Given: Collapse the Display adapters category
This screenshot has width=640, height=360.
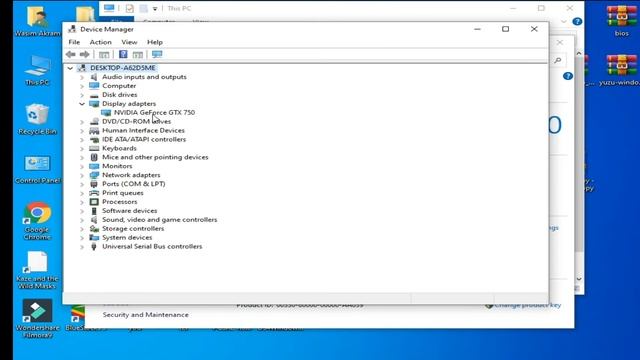Looking at the screenshot, I should (82, 104).
